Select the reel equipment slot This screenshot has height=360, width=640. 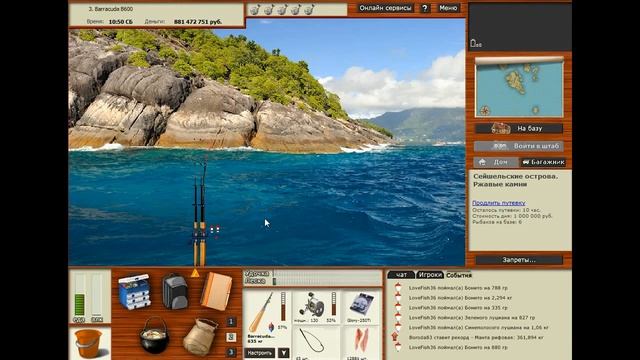[311, 305]
